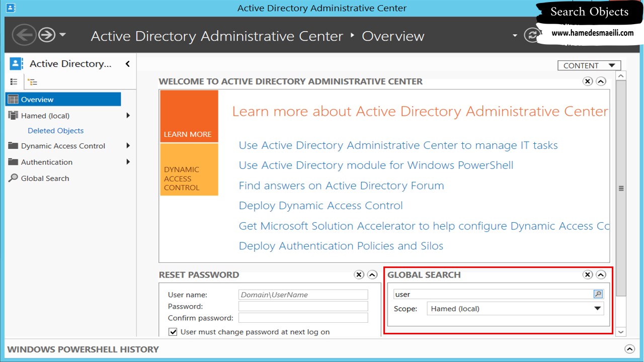This screenshot has height=362, width=644.
Task: Click the scrollbar down arrow
Action: click(x=621, y=331)
